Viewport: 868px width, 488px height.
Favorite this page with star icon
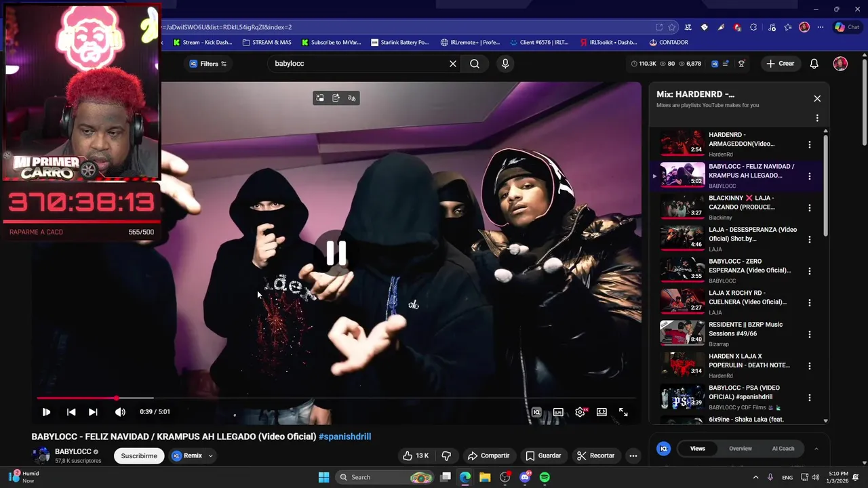pyautogui.click(x=672, y=27)
